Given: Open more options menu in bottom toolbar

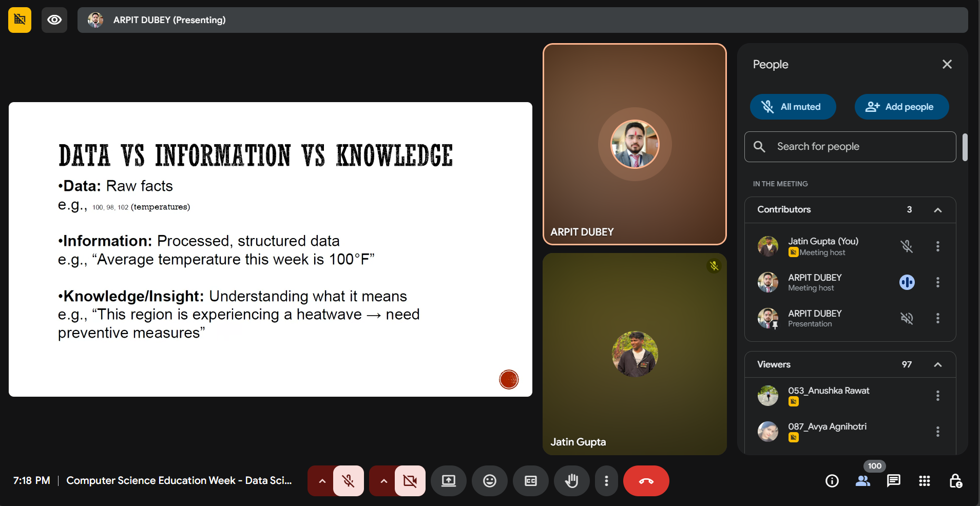Looking at the screenshot, I should click(x=606, y=481).
